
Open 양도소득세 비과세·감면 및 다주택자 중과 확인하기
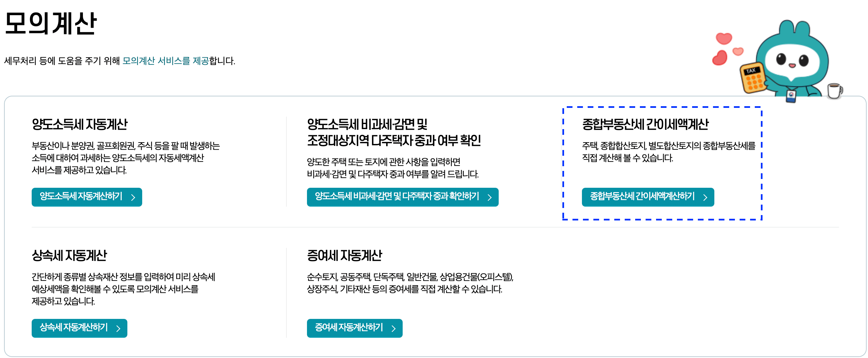point(403,197)
